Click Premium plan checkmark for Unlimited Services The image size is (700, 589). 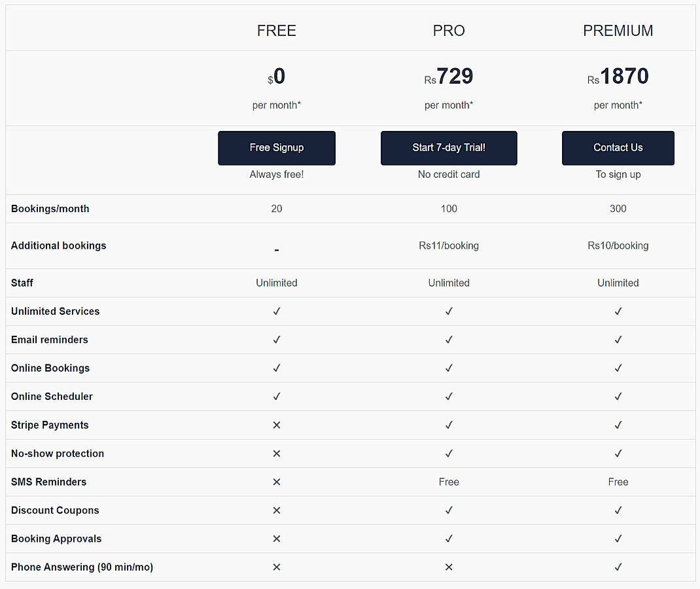tap(618, 312)
